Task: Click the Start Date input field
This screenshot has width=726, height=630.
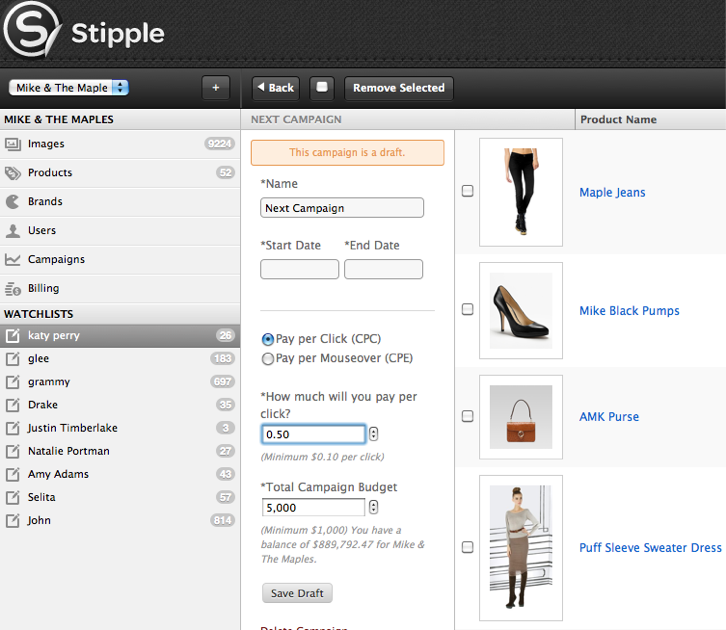Action: pos(300,269)
